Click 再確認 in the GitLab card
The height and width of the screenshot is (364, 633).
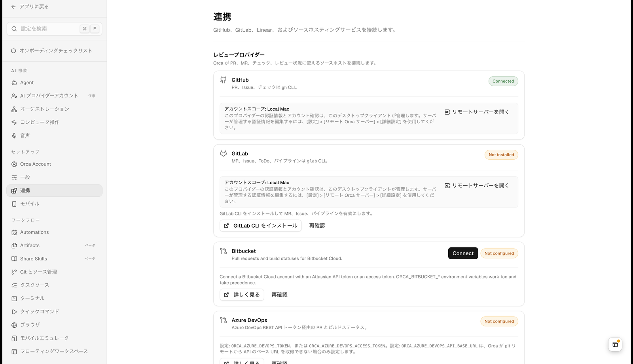point(317,226)
